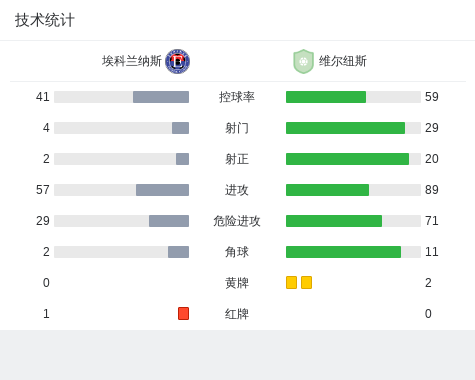Click the first yellow card icon
The image size is (475, 380).
tap(291, 282)
